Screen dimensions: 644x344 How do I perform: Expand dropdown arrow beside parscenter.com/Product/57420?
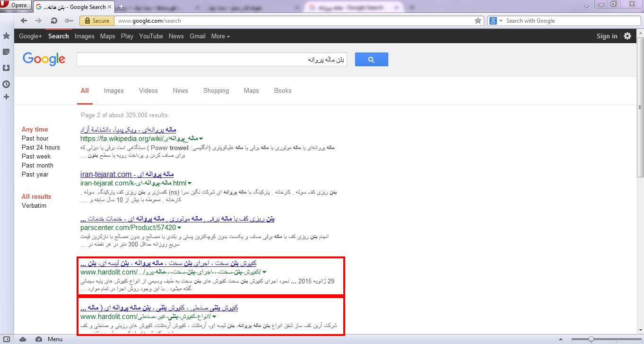pyautogui.click(x=179, y=228)
